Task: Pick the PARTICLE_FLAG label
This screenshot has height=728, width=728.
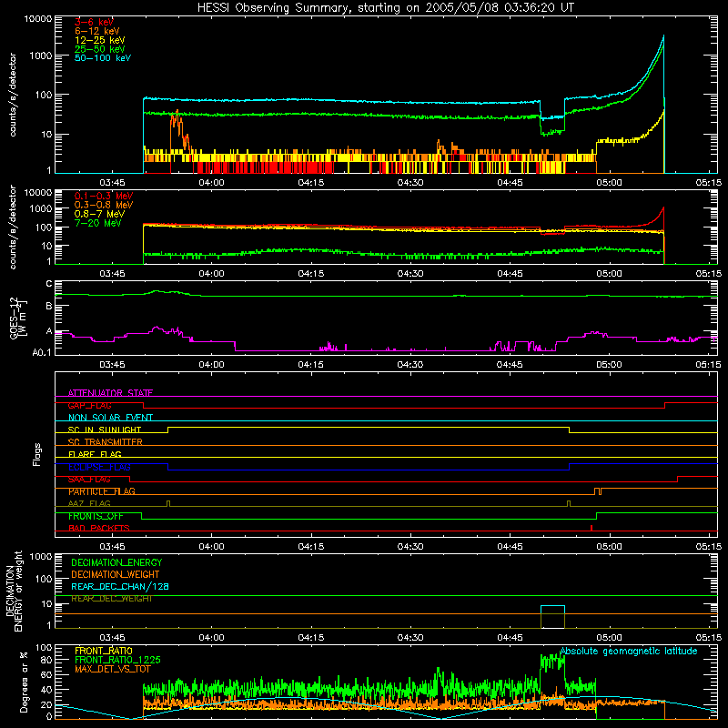Action: coord(102,491)
